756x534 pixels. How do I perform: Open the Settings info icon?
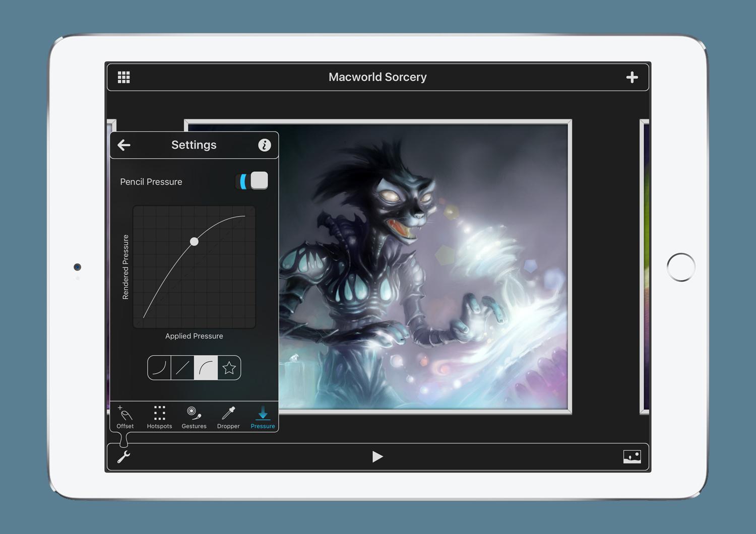pyautogui.click(x=265, y=145)
